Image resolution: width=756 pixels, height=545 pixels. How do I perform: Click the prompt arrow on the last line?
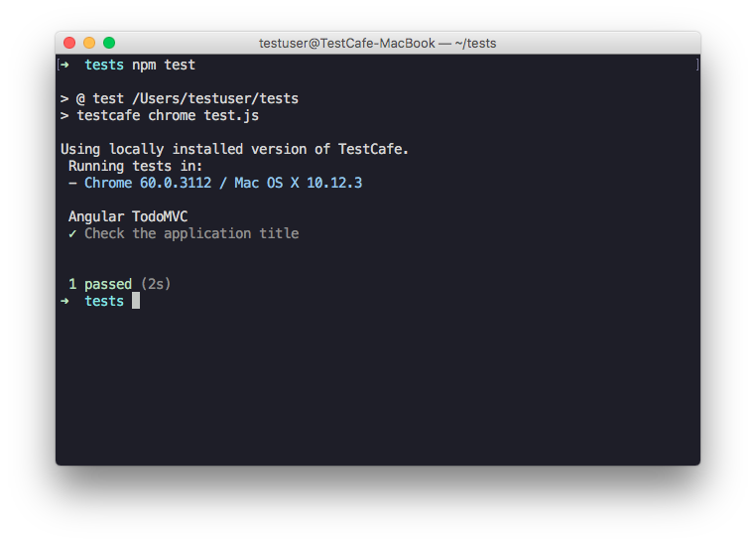point(64,301)
